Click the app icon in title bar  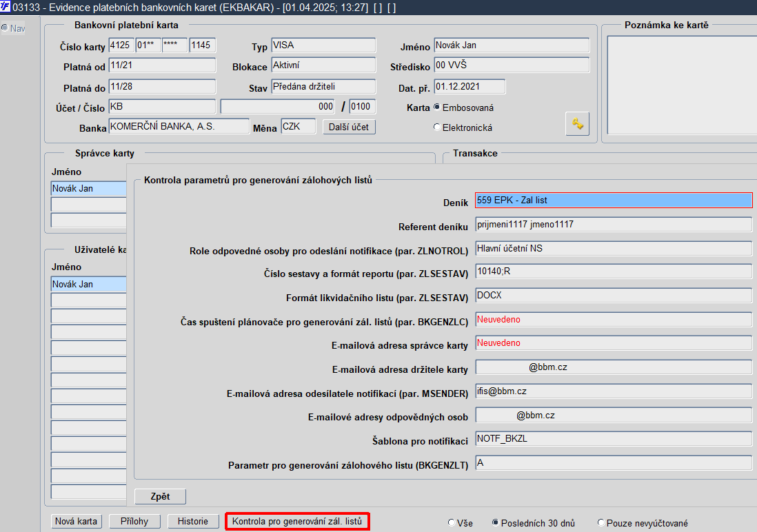click(6, 7)
